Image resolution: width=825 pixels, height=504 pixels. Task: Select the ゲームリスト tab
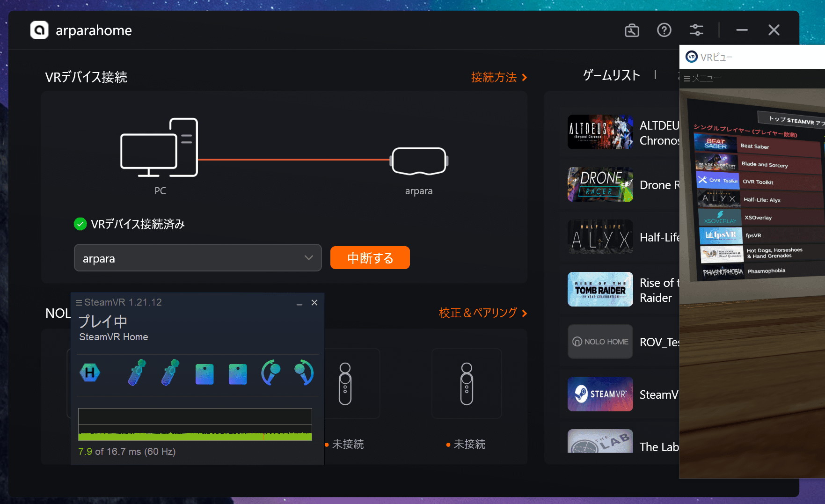(x=611, y=75)
